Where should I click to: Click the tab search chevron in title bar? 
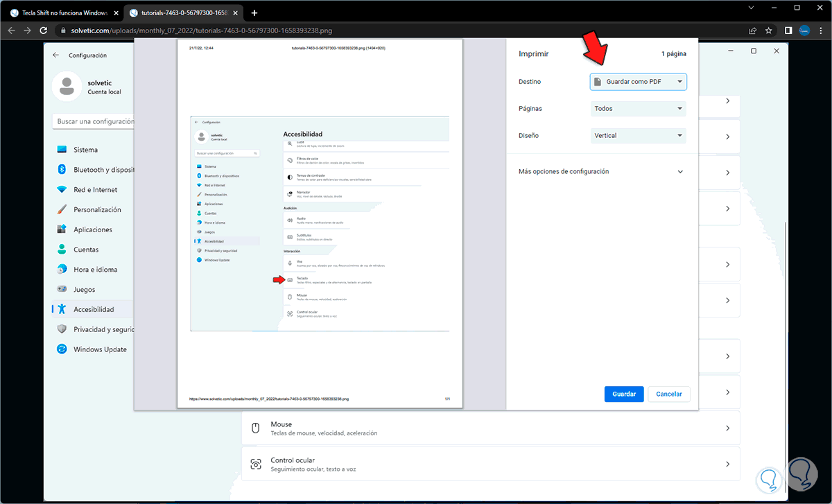[752, 7]
